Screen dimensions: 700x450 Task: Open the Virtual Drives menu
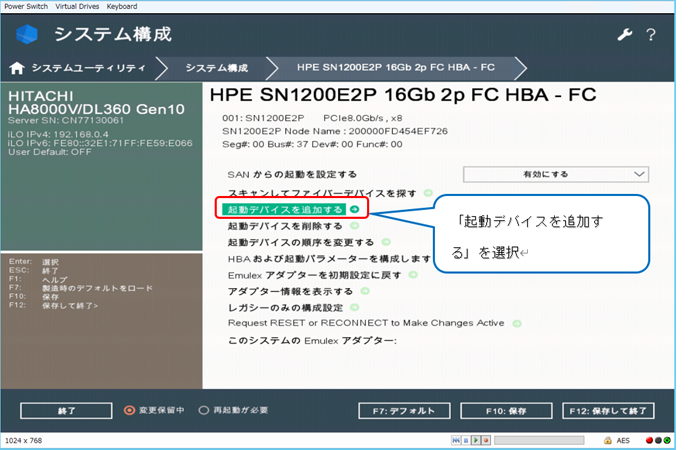point(77,6)
